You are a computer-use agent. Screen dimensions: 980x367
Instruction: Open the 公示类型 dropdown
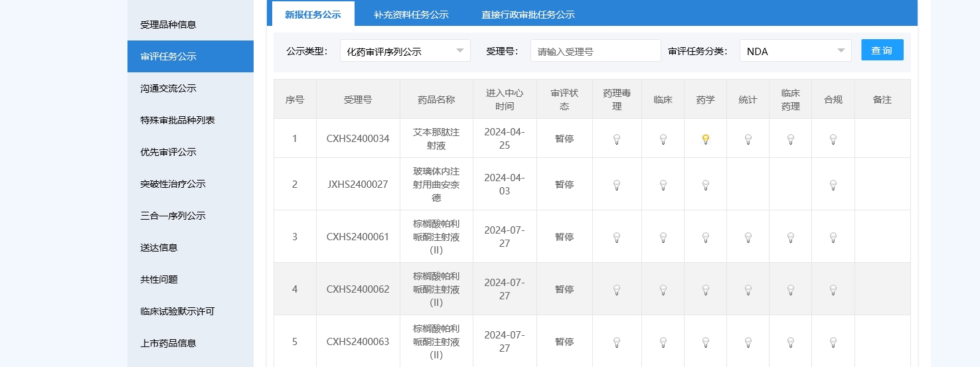(405, 50)
